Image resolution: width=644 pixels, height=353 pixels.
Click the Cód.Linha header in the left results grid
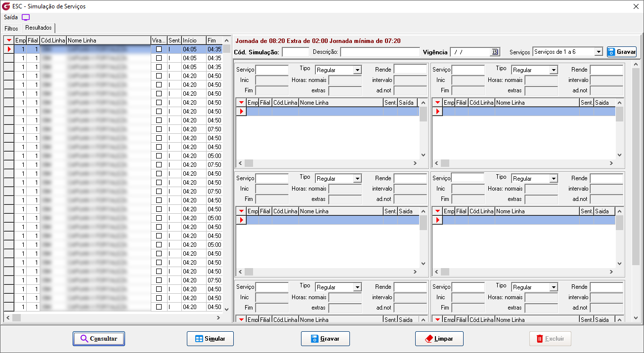pos(53,40)
